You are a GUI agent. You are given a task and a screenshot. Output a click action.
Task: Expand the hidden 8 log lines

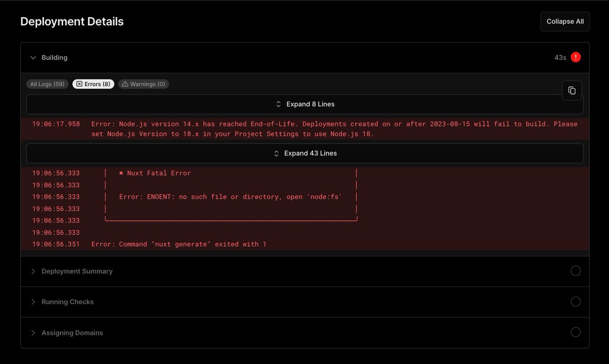point(304,104)
